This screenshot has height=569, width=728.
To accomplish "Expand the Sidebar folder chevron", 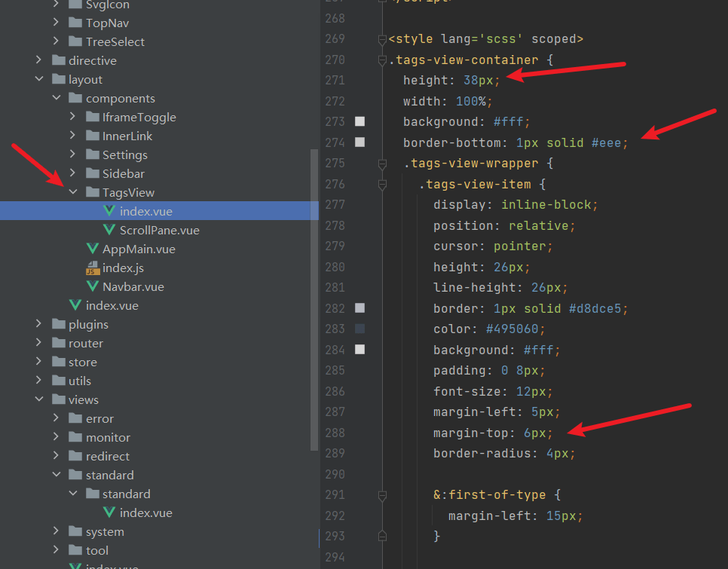I will coord(72,173).
